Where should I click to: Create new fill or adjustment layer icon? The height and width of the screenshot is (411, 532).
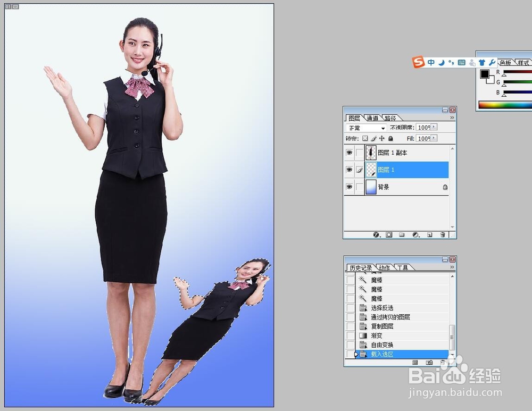coord(415,234)
